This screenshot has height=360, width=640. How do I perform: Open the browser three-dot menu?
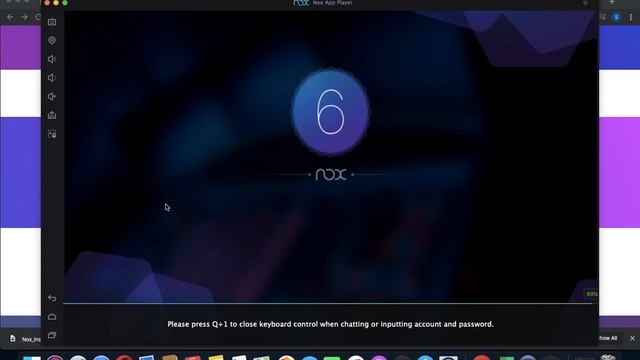pyautogui.click(x=631, y=17)
